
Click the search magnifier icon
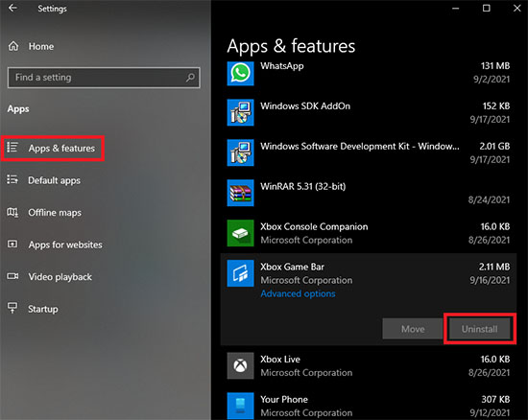click(190, 78)
